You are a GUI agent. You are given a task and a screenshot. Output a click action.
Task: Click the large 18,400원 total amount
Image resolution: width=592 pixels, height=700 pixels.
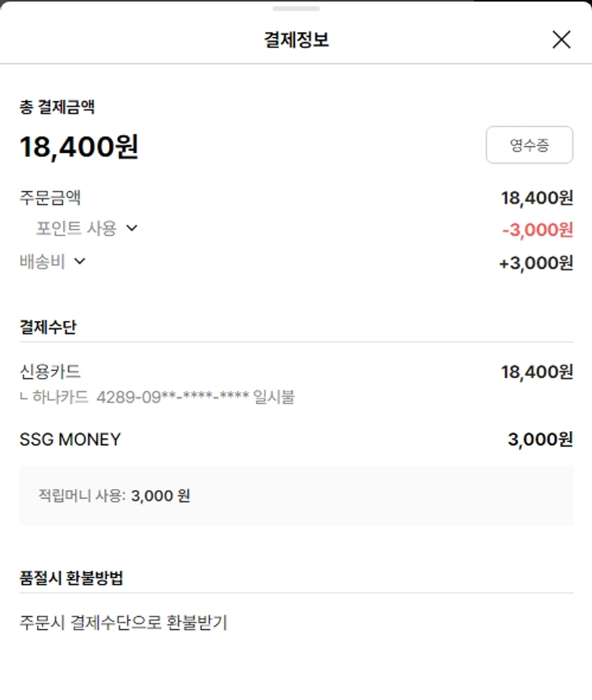[x=79, y=147]
